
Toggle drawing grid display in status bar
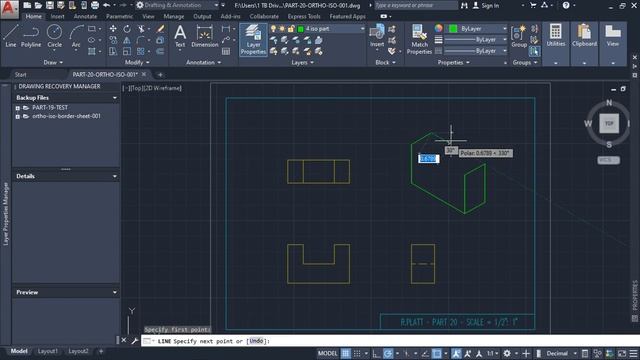[x=345, y=353]
